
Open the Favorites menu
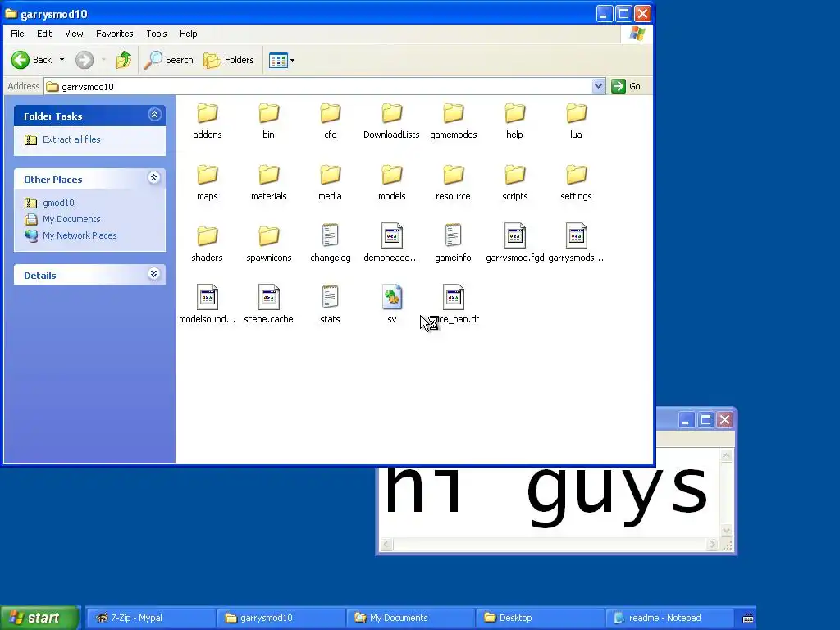(x=115, y=33)
